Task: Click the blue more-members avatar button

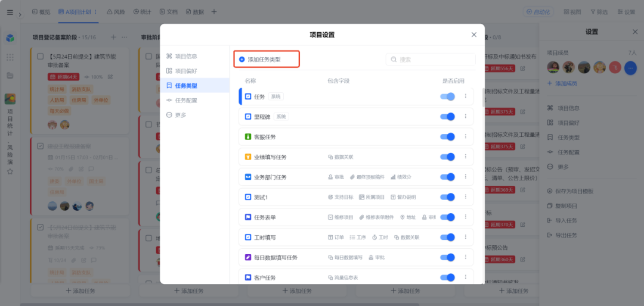Action: click(x=630, y=67)
